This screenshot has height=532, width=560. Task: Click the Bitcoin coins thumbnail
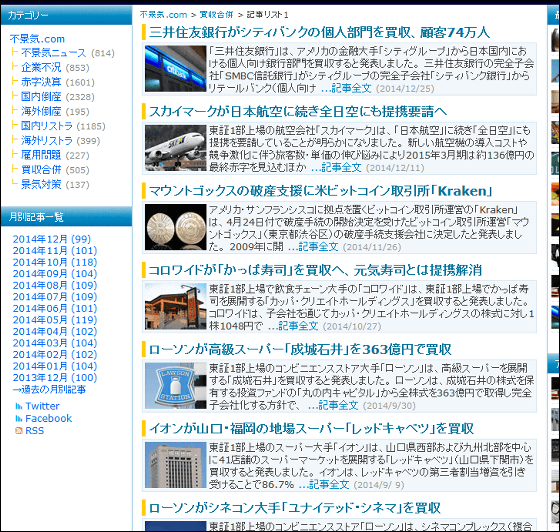coord(175,227)
